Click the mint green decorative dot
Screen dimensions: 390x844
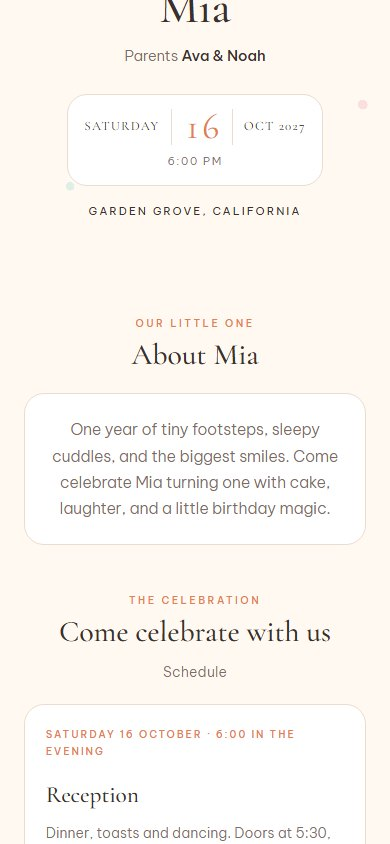[x=70, y=186]
